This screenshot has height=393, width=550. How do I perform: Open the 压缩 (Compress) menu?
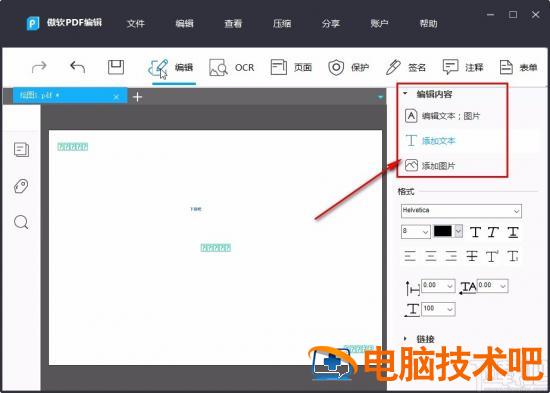point(282,24)
